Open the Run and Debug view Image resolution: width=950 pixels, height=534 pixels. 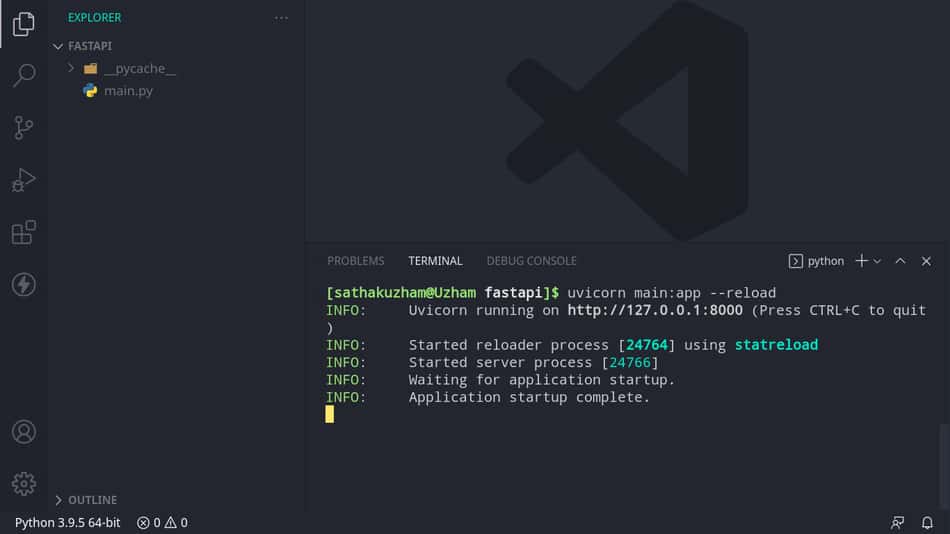point(24,180)
